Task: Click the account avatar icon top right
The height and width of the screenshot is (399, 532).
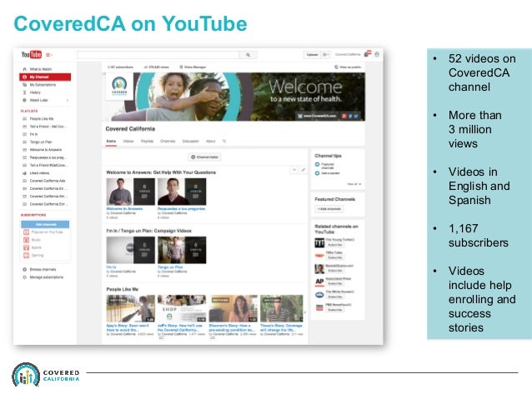Action: (377, 54)
